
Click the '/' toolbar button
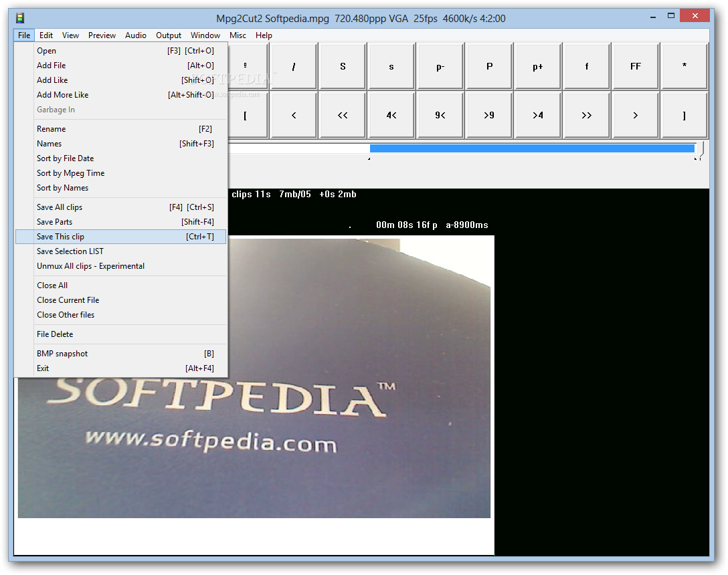(294, 66)
